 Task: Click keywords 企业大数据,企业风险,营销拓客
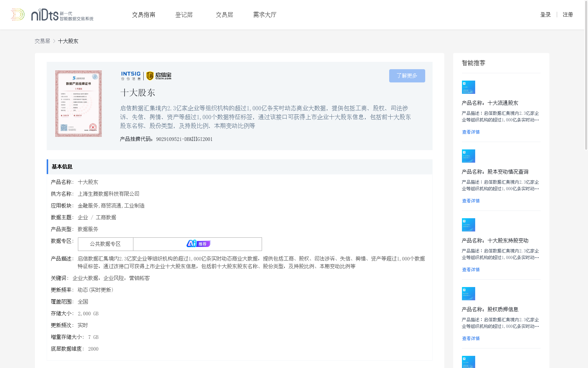pos(111,278)
